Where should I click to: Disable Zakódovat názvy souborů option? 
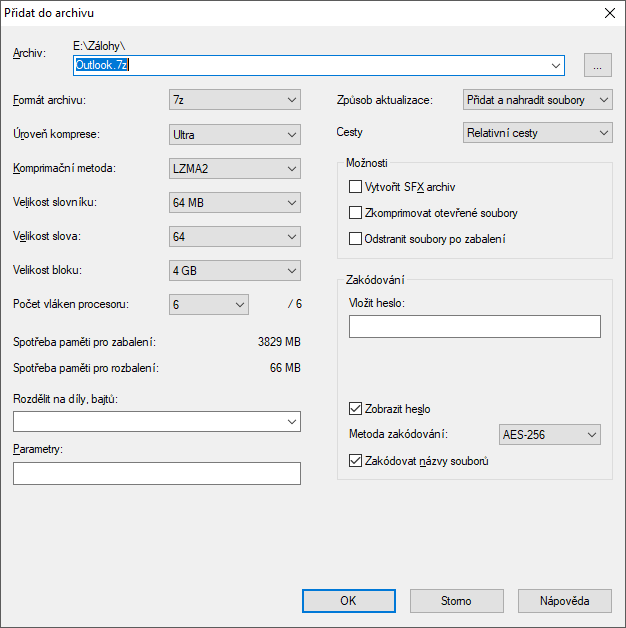pos(355,461)
